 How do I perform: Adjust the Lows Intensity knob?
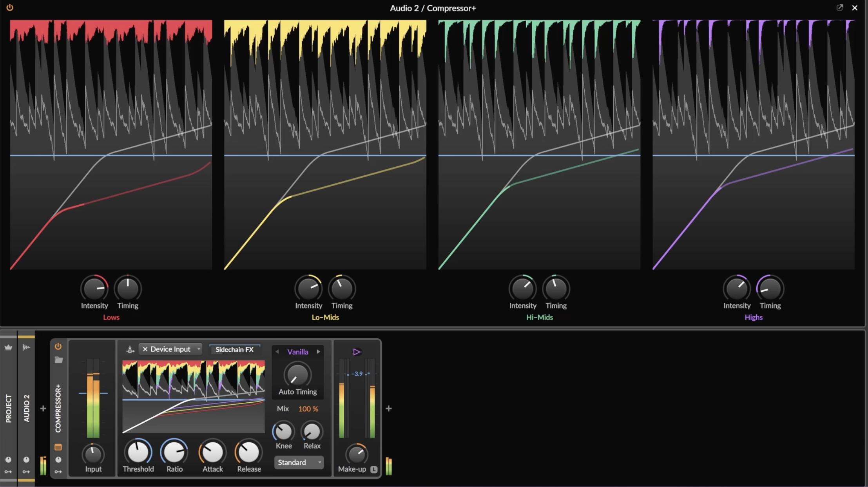click(94, 289)
